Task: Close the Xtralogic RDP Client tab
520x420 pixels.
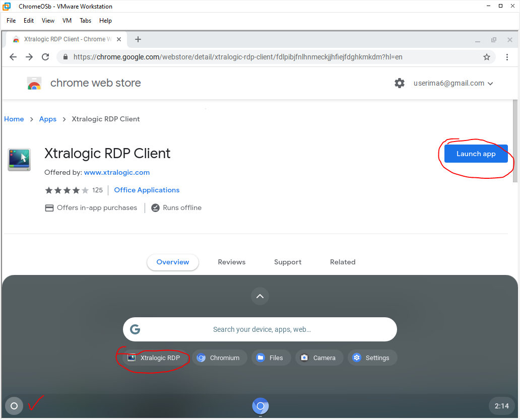Action: [x=119, y=39]
